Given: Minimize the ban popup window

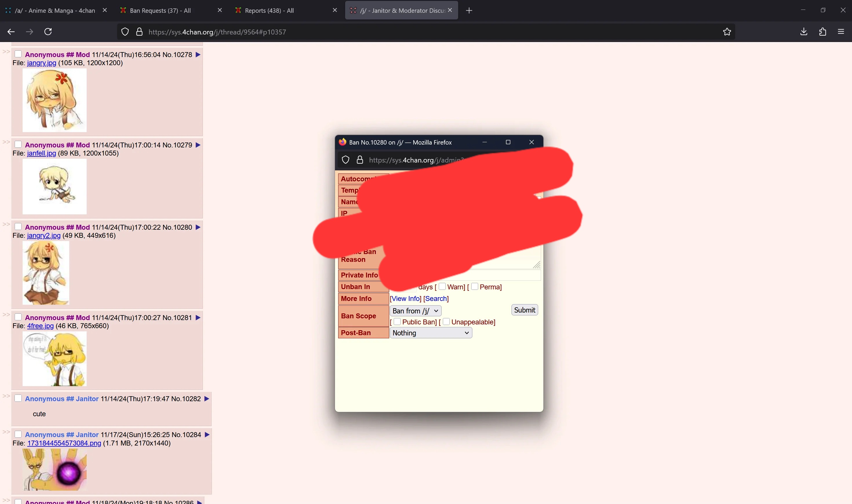Looking at the screenshot, I should point(485,142).
